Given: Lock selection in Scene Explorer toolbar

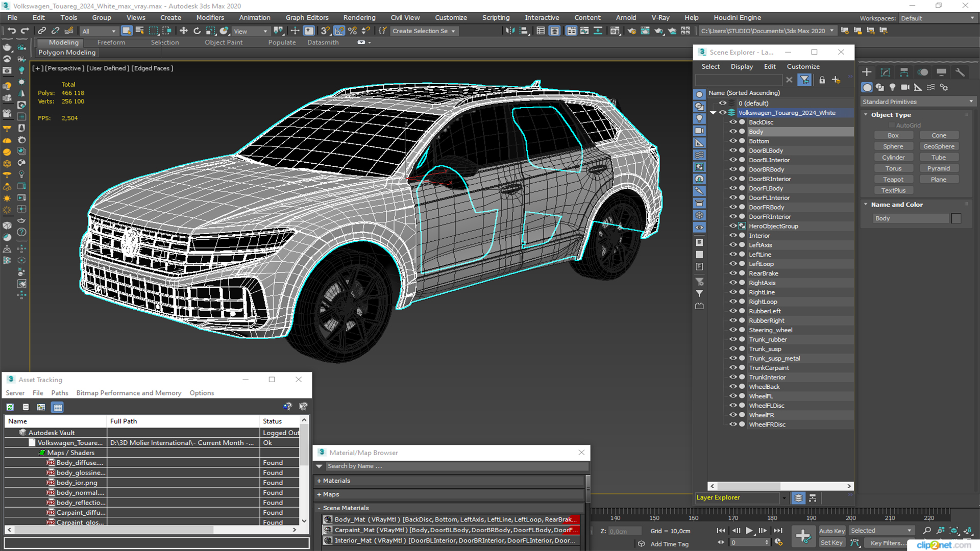Looking at the screenshot, I should (x=822, y=80).
